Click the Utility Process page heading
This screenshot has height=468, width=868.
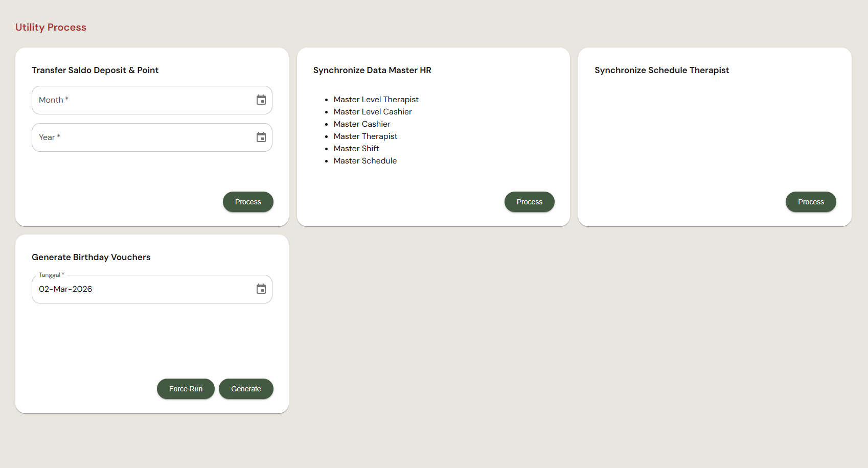click(51, 27)
